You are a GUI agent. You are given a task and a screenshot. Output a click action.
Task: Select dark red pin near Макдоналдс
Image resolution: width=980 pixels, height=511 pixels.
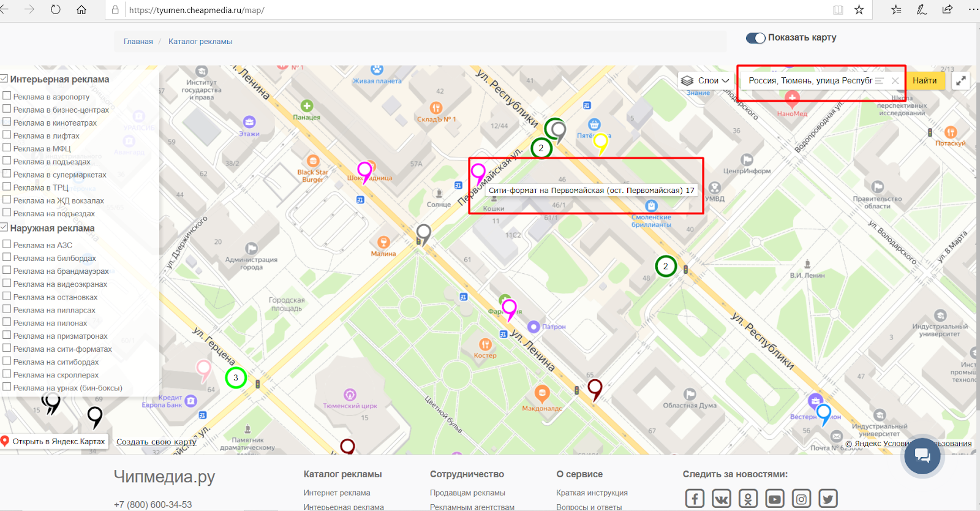pos(595,390)
